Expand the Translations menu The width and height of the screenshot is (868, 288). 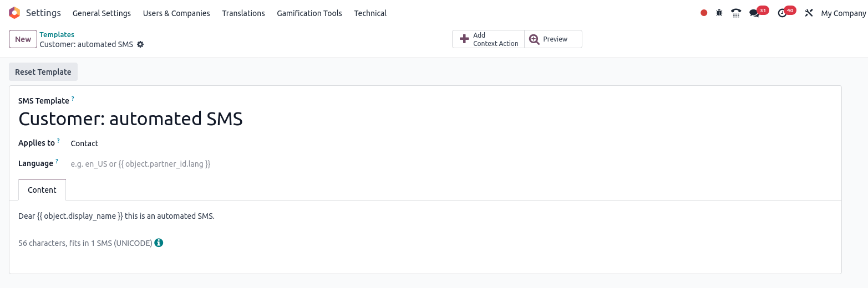243,13
